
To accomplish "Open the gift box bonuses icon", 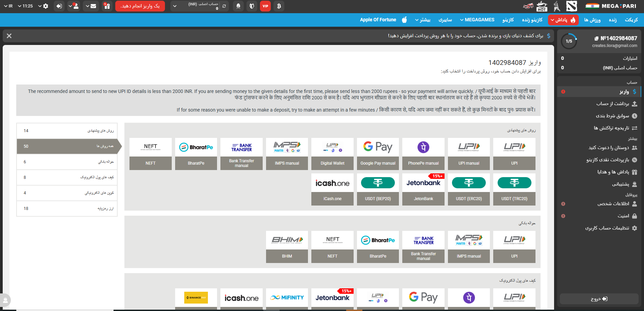I will pos(107,6).
